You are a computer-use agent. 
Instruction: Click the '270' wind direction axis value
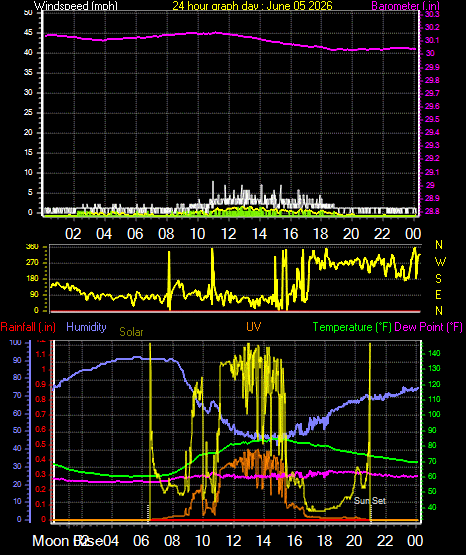32,263
